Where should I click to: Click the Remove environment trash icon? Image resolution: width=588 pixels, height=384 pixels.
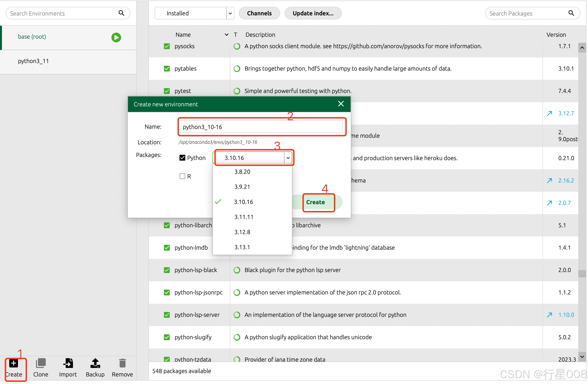(x=122, y=364)
